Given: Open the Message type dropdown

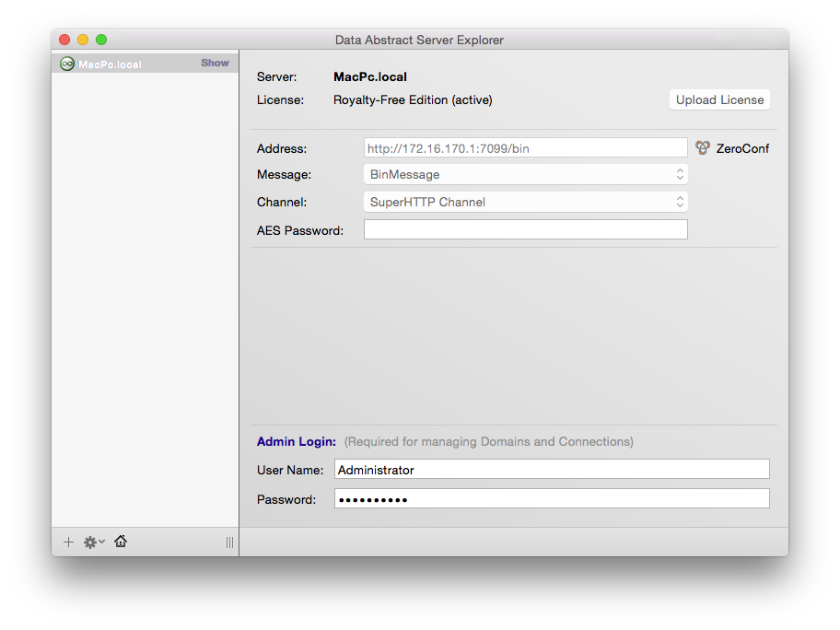Looking at the screenshot, I should (526, 174).
